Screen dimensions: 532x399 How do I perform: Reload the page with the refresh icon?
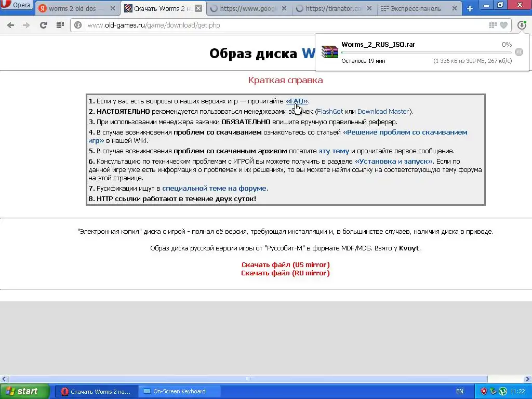tap(43, 25)
